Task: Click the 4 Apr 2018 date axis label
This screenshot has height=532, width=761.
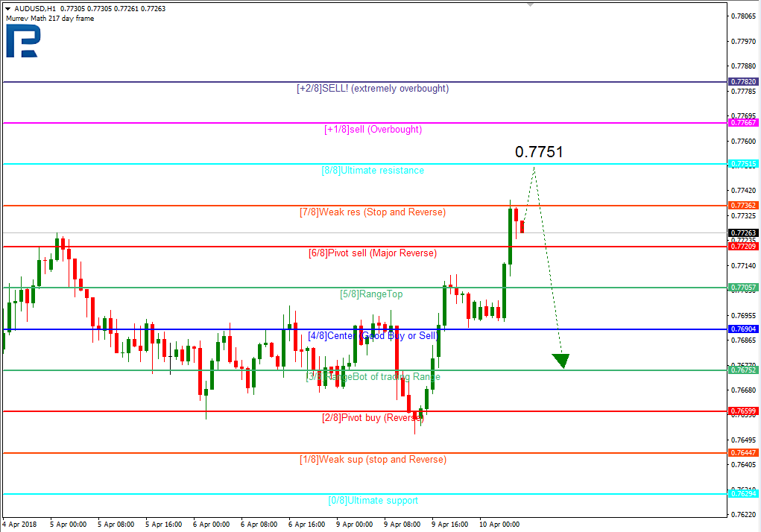Action: [19, 525]
